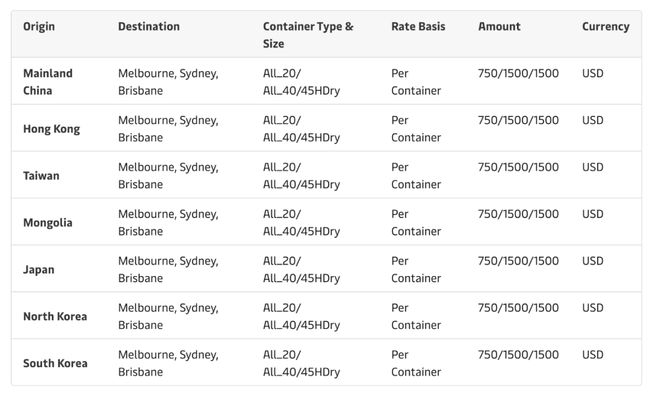The width and height of the screenshot is (650, 393).
Task: Click the amount in the Taiwan row
Action: (518, 167)
